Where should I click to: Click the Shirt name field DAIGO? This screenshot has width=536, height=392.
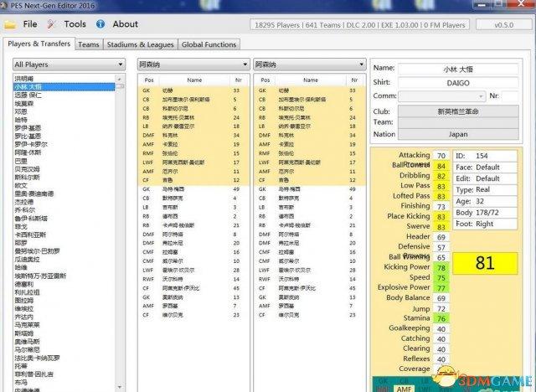click(458, 83)
